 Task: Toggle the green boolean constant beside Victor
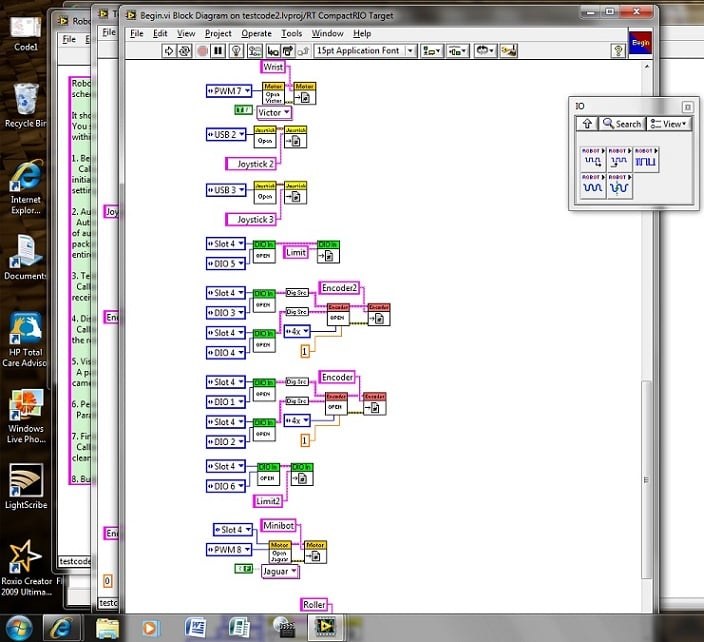[243, 110]
